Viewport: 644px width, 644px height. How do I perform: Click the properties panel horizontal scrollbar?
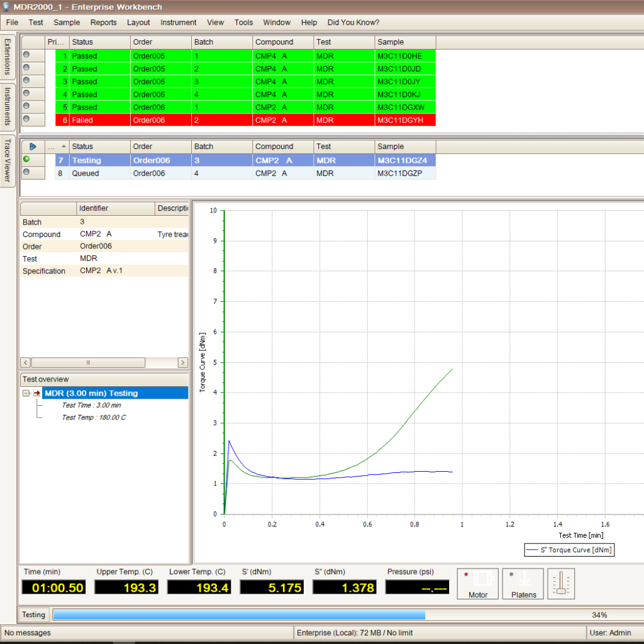coord(88,362)
